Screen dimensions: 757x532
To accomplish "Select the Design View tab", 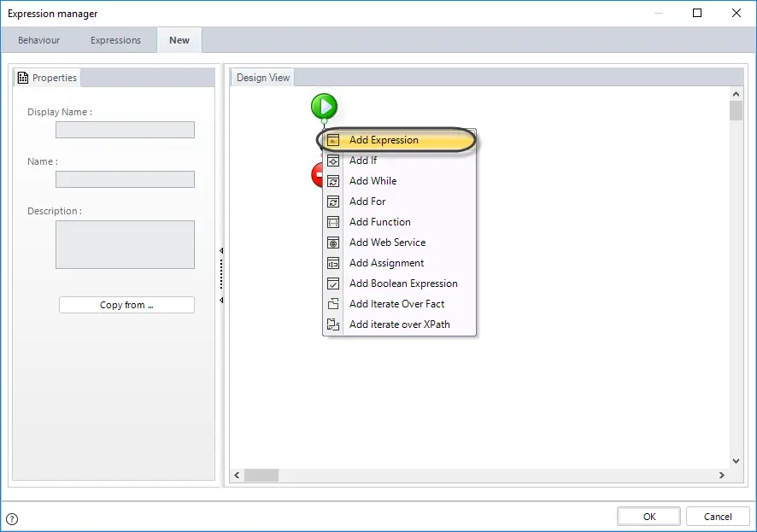I will tap(262, 78).
